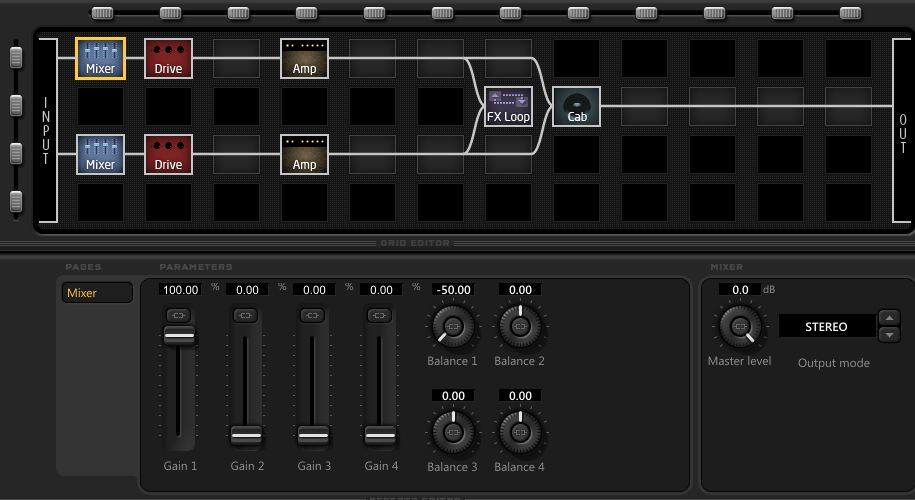Select the lower-row Mixer block
This screenshot has height=500, width=915.
click(100, 155)
